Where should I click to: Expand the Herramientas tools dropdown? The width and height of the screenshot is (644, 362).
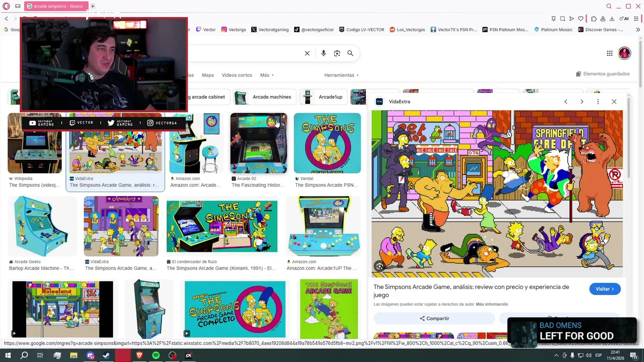(342, 75)
